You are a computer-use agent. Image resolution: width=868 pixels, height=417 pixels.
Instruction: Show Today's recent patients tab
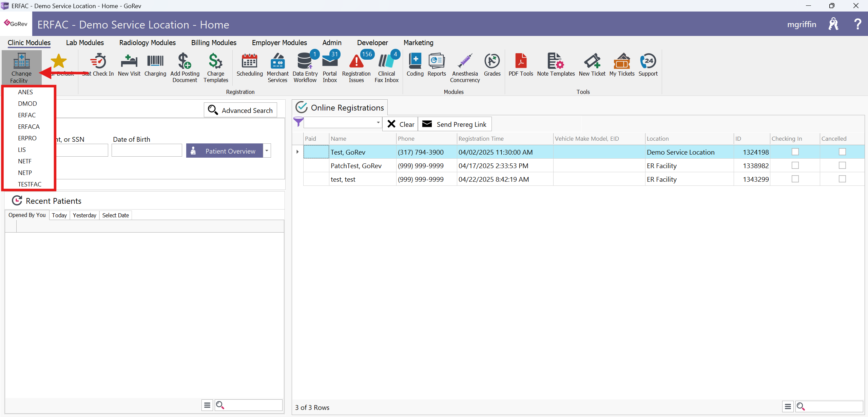point(59,215)
